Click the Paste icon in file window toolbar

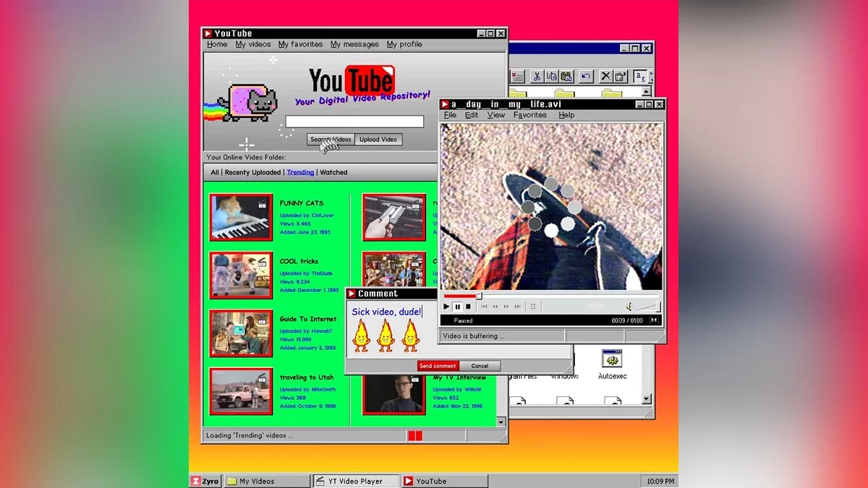[x=566, y=76]
